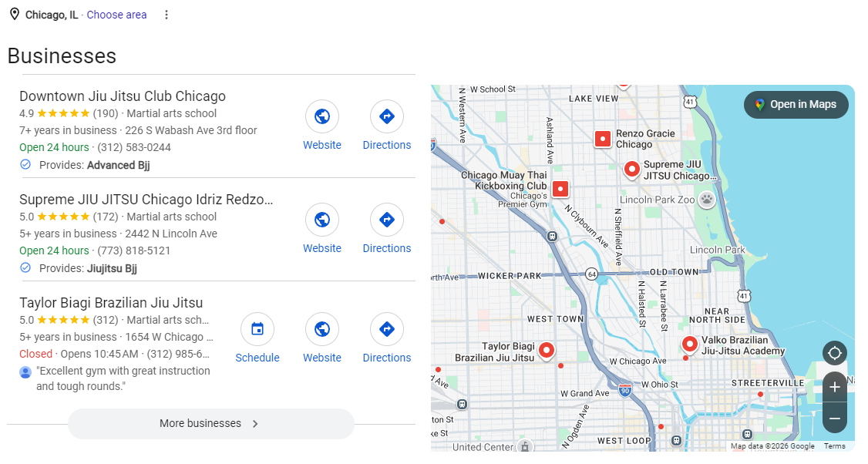Screen dimensions: 868x464
Task: Click the my-location target icon on map
Action: point(835,353)
